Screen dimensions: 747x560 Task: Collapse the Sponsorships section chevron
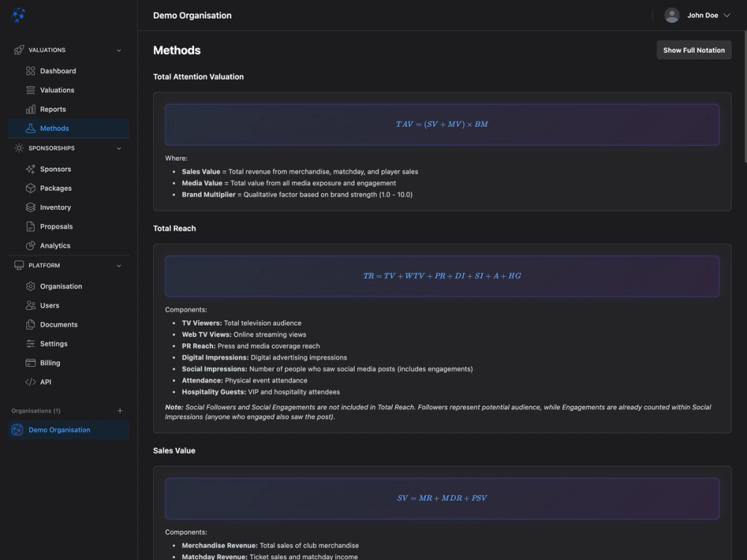click(x=118, y=148)
